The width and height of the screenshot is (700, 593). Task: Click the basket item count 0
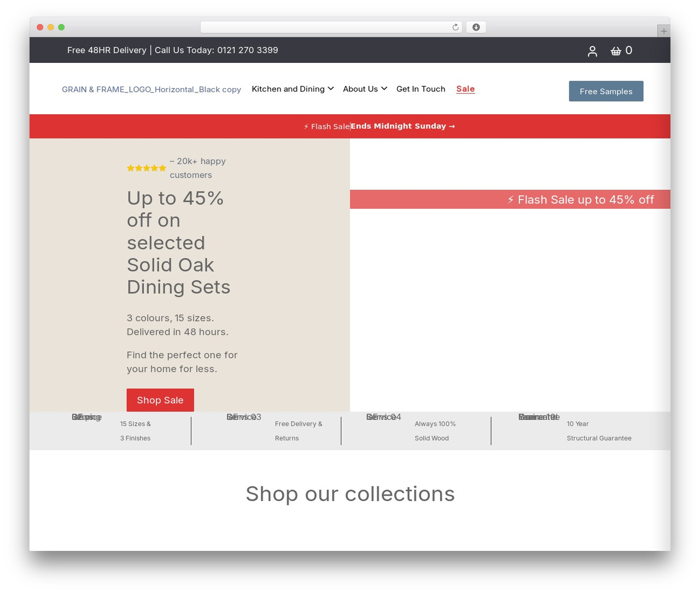pos(629,50)
